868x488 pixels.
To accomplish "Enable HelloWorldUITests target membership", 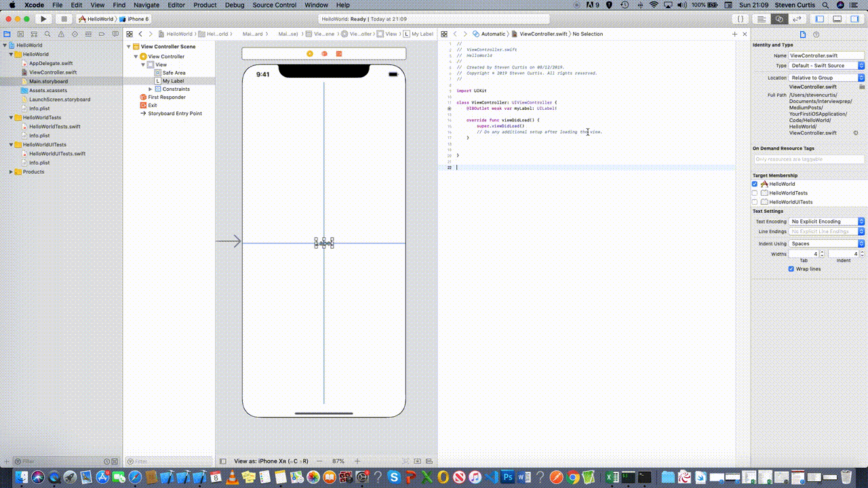I will coord(755,202).
